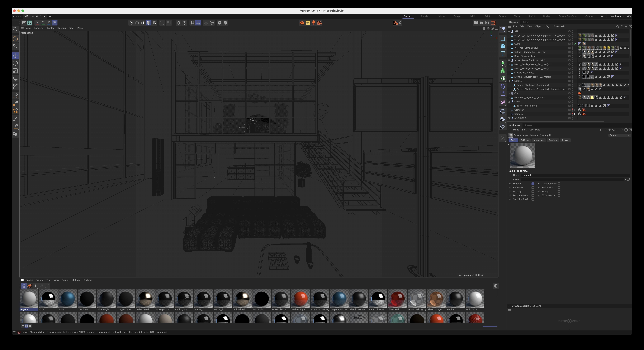The width and height of the screenshot is (644, 350).
Task: Open the viewport Display menu
Action: coord(50,28)
